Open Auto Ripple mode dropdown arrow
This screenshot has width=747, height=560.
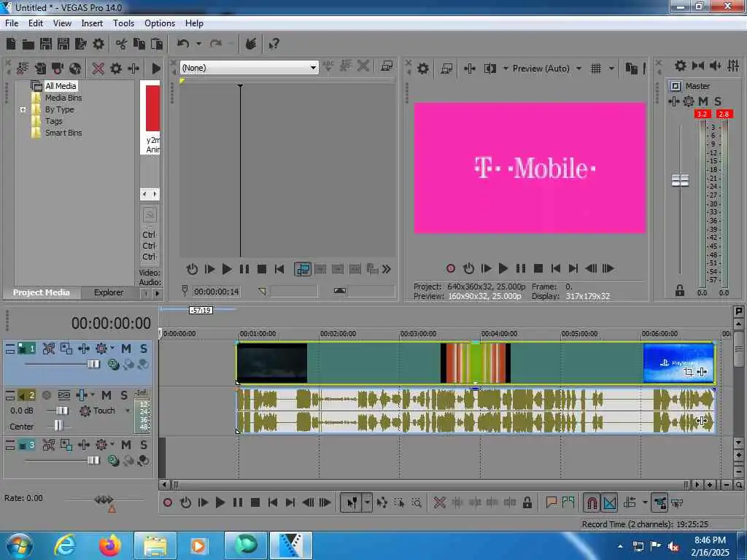click(645, 502)
